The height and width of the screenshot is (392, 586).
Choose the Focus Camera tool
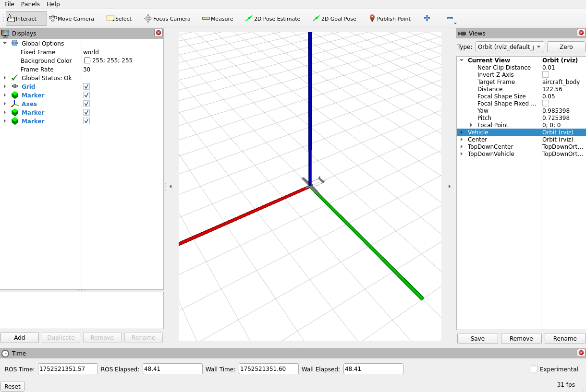pos(167,19)
